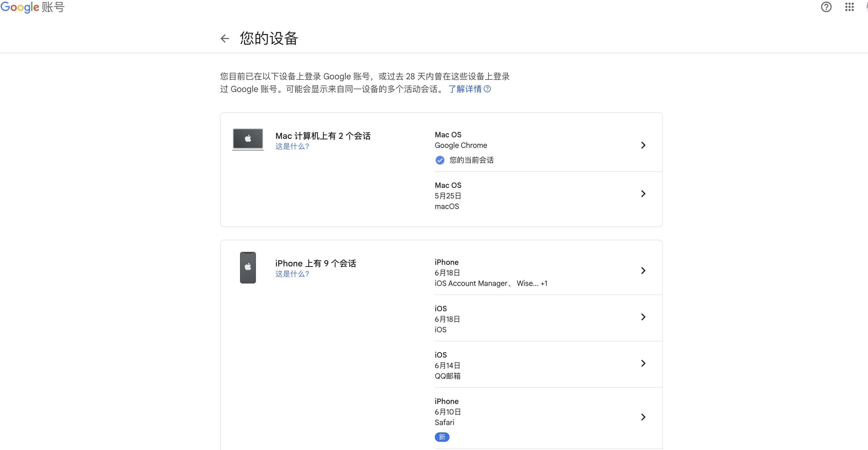This screenshot has height=450, width=868.
Task: Click the Google 账号 logo
Action: point(32,7)
